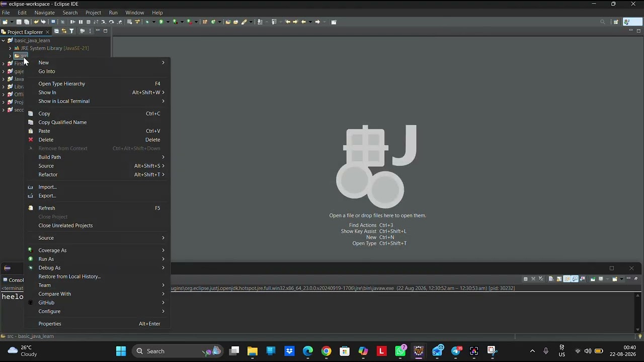Viewport: 644px width, 362px height.
Task: Open Properties from the context menu
Action: (x=98, y=324)
